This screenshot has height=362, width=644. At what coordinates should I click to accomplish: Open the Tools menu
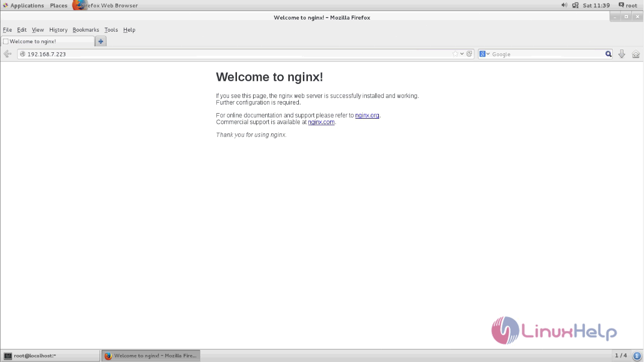tap(111, 30)
